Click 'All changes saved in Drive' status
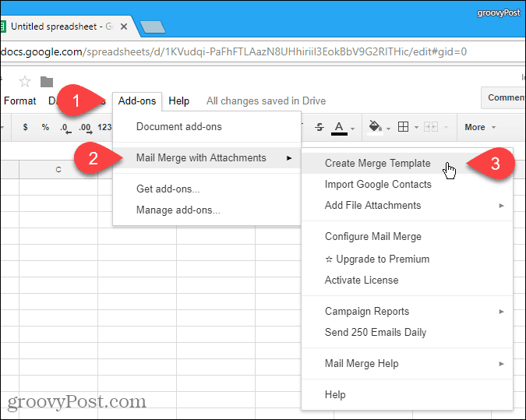This screenshot has height=420, width=526. [x=266, y=101]
